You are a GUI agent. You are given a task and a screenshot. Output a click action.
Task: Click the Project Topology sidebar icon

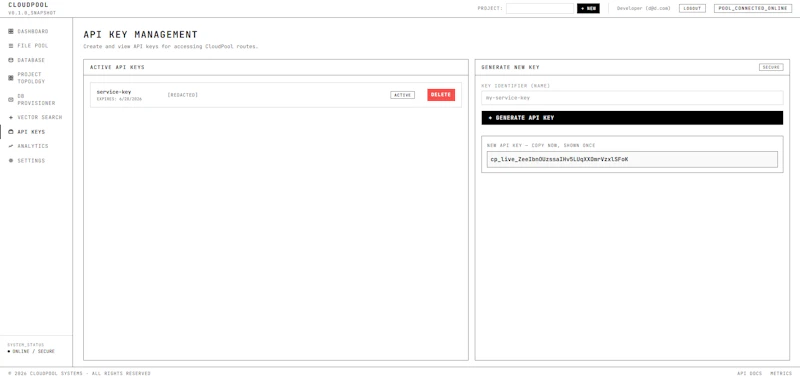point(11,78)
